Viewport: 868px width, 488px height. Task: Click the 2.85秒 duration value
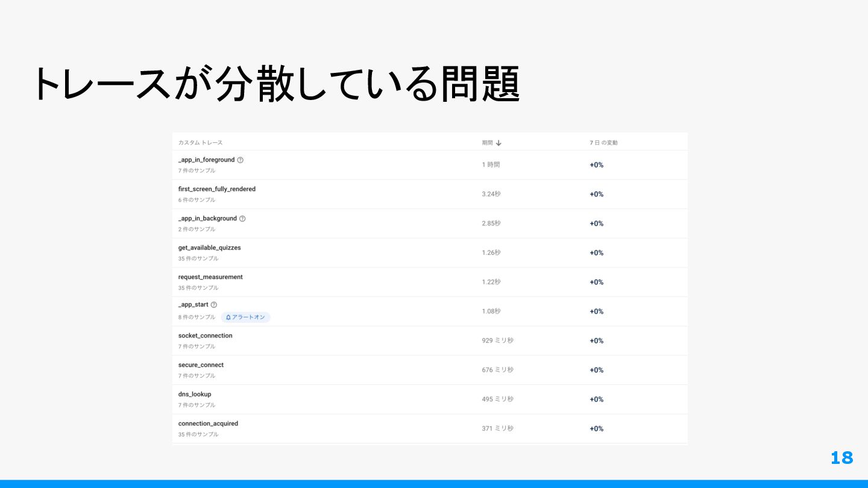[x=491, y=224]
